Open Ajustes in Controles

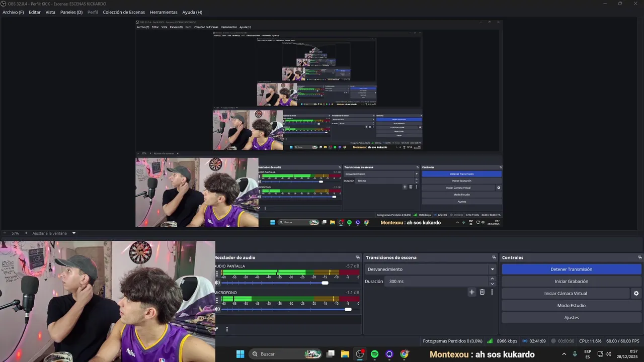pos(572,318)
